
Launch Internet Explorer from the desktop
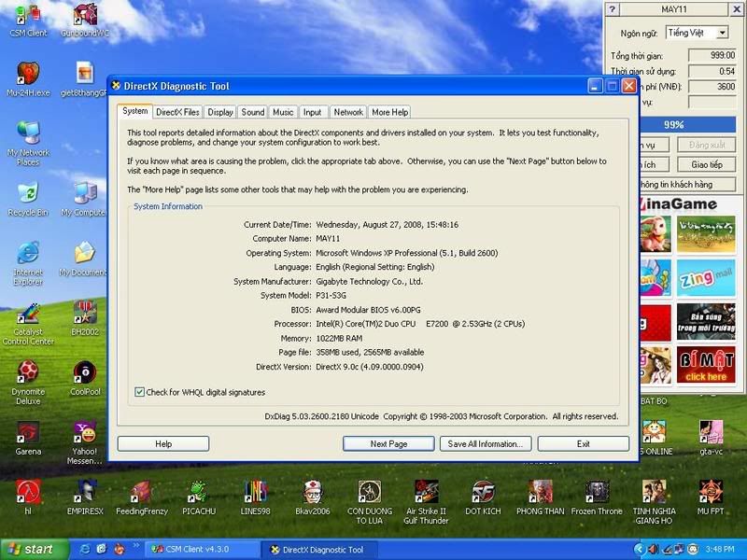click(28, 263)
